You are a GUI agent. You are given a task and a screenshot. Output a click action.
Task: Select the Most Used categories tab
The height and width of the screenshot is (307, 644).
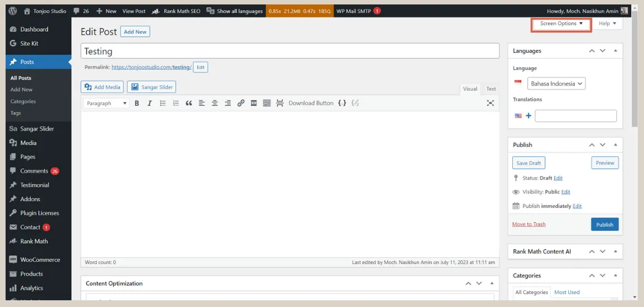(567, 293)
